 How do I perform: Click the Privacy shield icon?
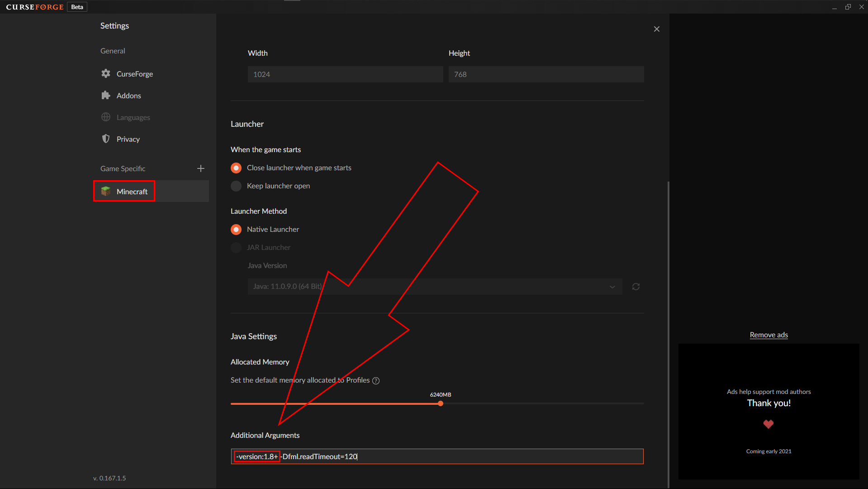pyautogui.click(x=106, y=139)
